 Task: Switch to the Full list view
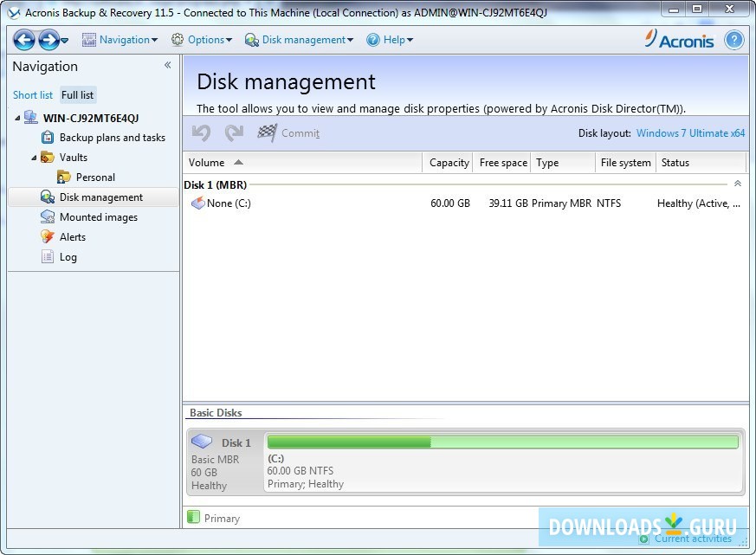click(77, 95)
